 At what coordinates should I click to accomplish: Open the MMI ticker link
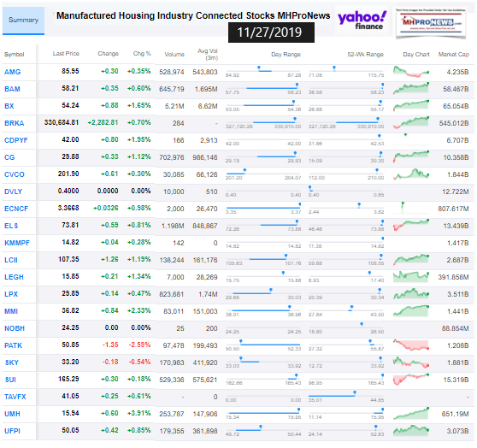[x=11, y=311]
